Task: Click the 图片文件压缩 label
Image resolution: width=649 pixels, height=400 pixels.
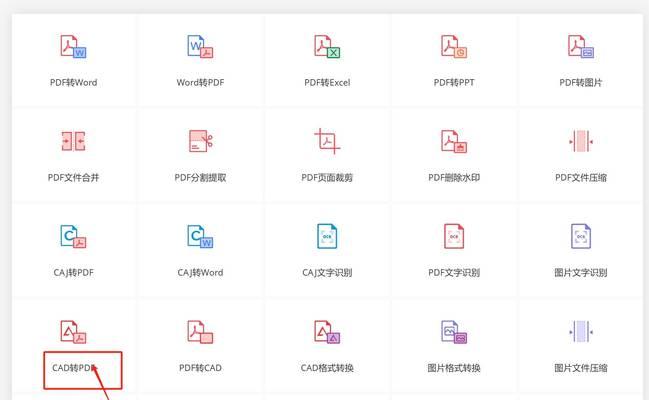Action: (581, 368)
